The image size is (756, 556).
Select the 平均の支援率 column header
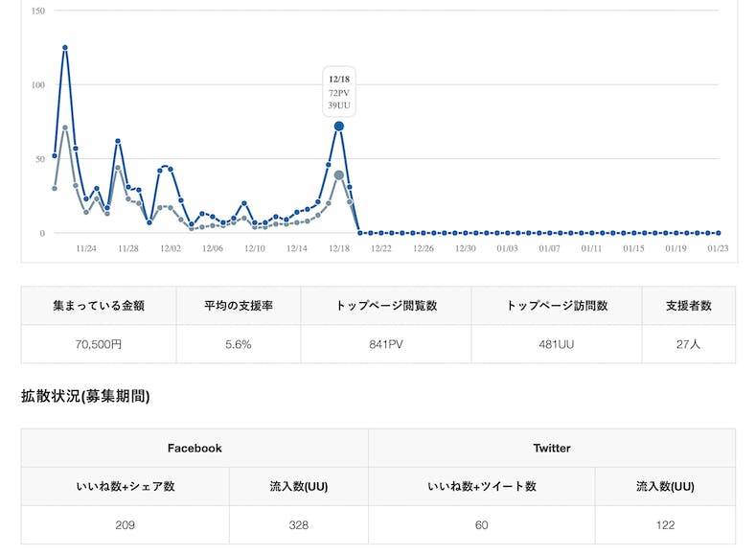pyautogui.click(x=239, y=306)
